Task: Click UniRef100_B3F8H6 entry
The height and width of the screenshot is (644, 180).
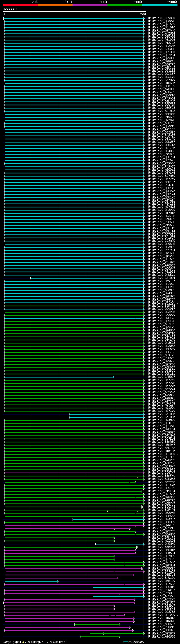Action: click(x=161, y=114)
